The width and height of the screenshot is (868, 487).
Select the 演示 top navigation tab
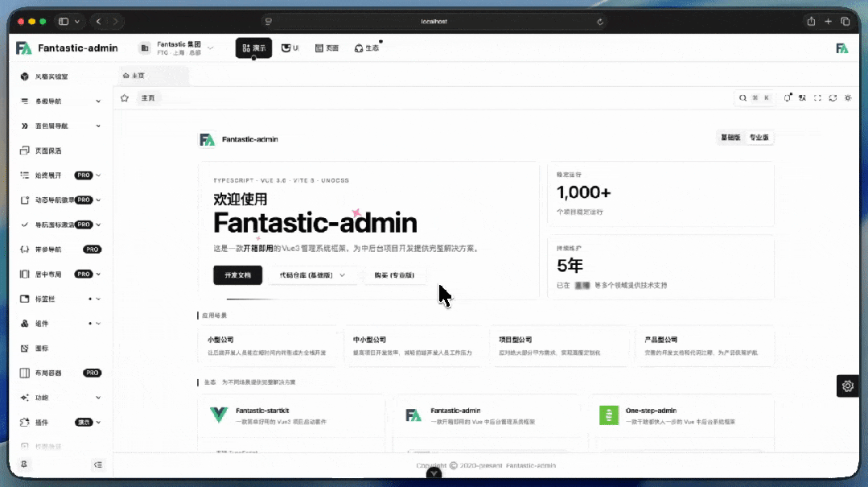[253, 48]
